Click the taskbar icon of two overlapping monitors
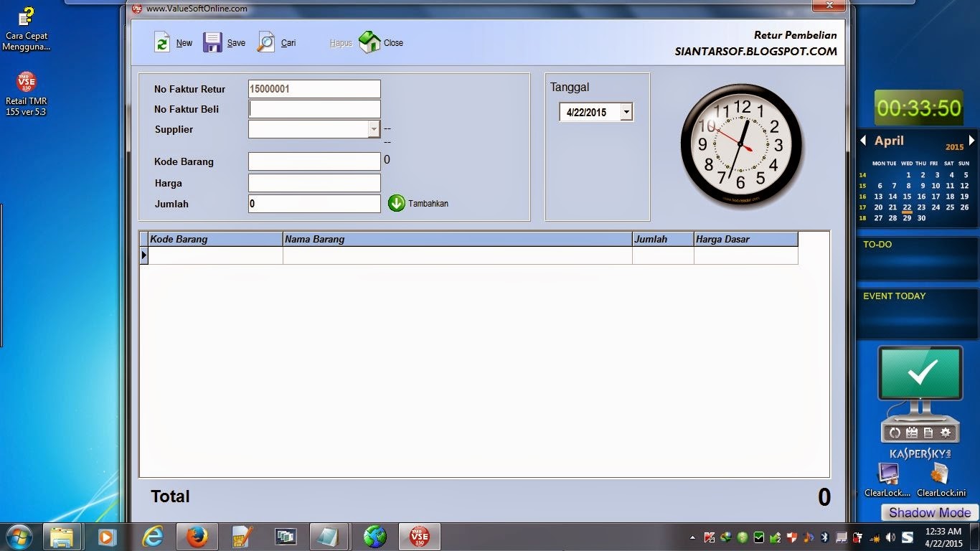Screen dimensions: 980x551 click(286, 537)
